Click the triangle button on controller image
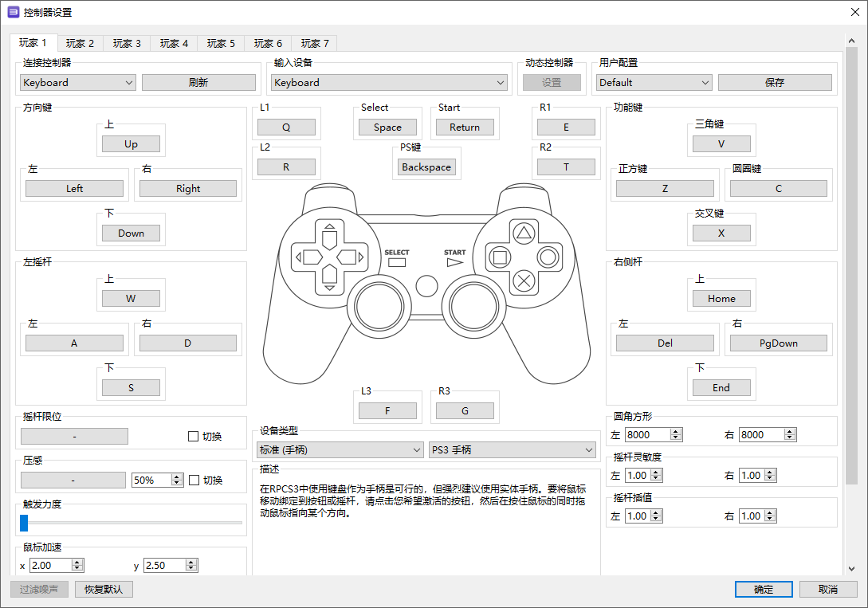868x608 pixels. click(x=524, y=233)
